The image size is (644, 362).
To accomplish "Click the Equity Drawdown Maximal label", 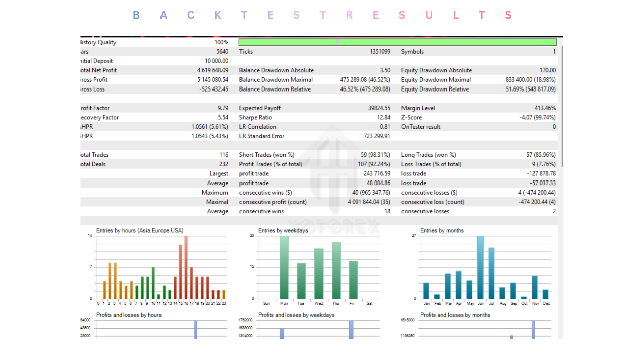I will (436, 80).
